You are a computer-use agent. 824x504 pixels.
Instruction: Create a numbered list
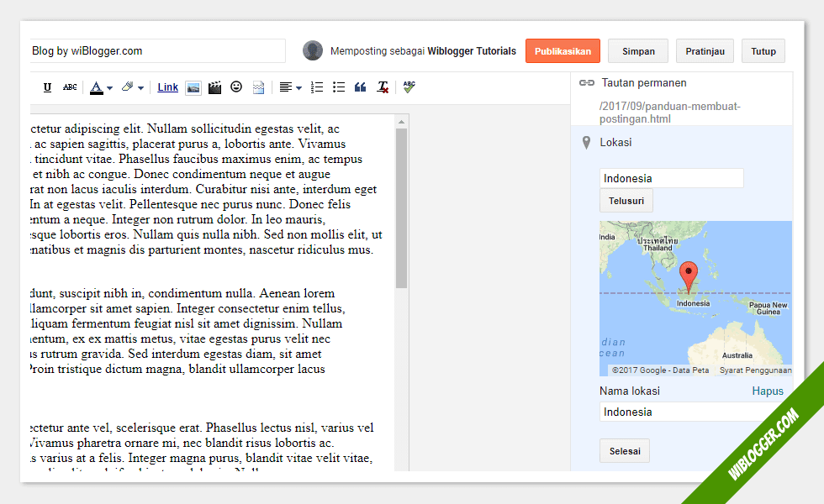point(317,87)
